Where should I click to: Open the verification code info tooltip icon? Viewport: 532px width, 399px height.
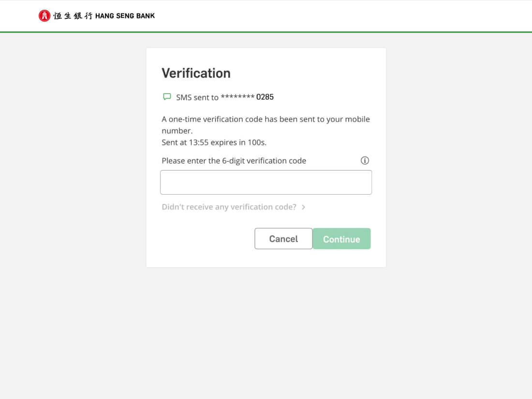tap(365, 160)
